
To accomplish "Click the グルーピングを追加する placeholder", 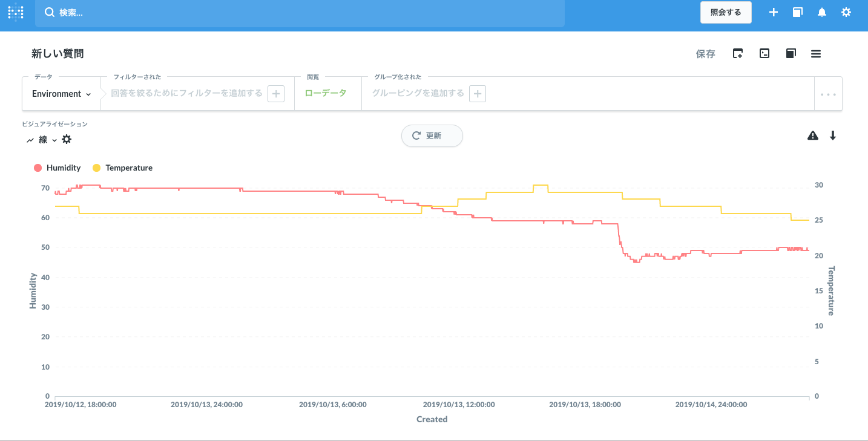I will click(x=418, y=94).
